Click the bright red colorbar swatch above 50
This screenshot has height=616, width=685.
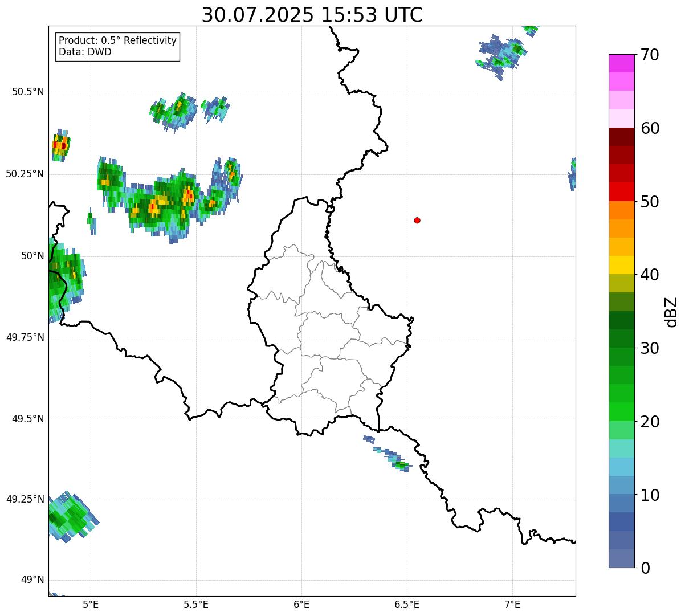(x=621, y=192)
